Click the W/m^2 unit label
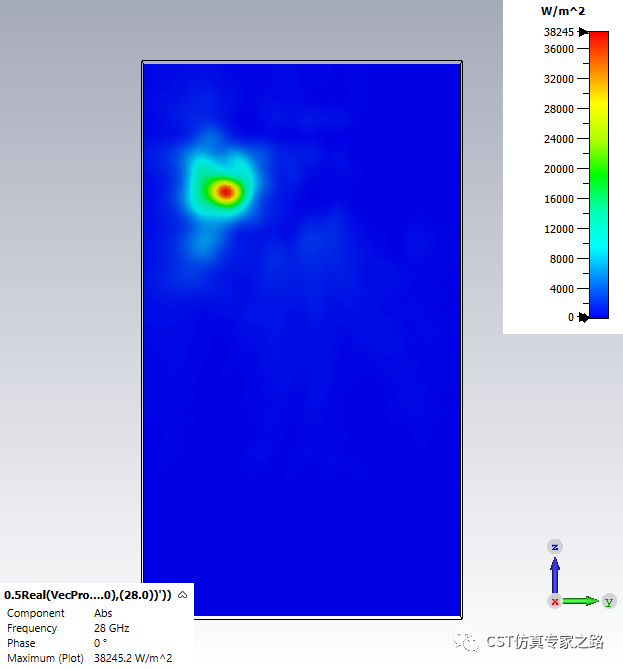The width and height of the screenshot is (623, 669). point(563,11)
